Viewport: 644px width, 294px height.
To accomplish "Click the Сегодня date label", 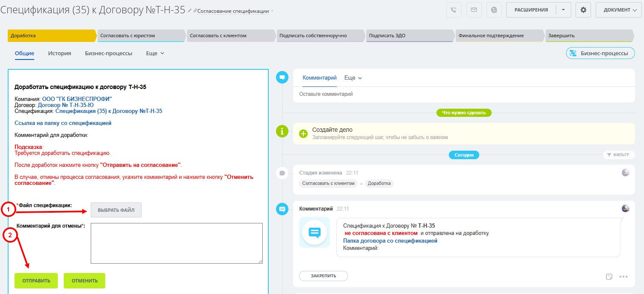I will click(464, 155).
